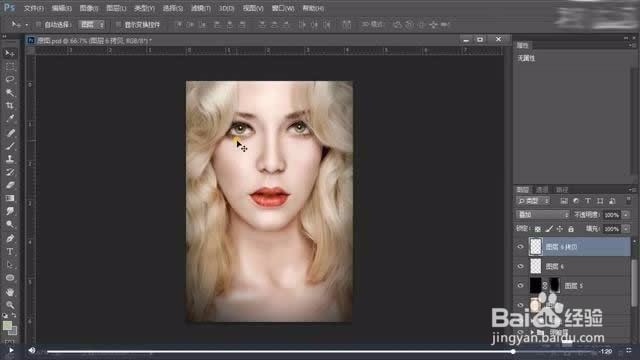This screenshot has height=360, width=640.
Task: Hide the top layer 图层 6 拷贝
Action: point(520,247)
